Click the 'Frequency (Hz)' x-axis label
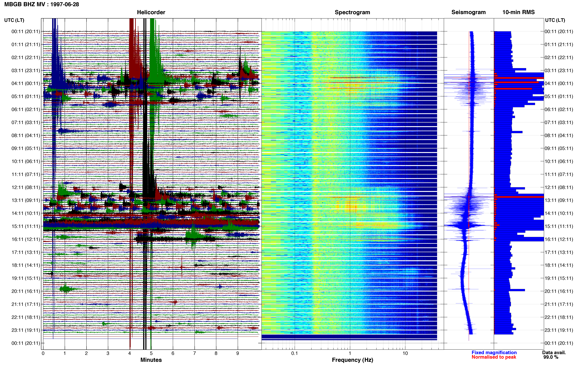This screenshot has height=368, width=588. coord(352,360)
